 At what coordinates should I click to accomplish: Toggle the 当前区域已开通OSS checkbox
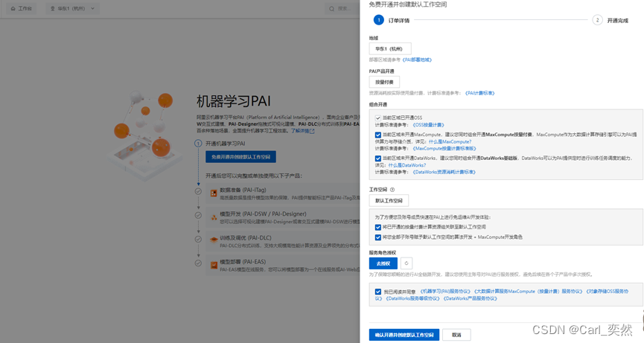378,118
